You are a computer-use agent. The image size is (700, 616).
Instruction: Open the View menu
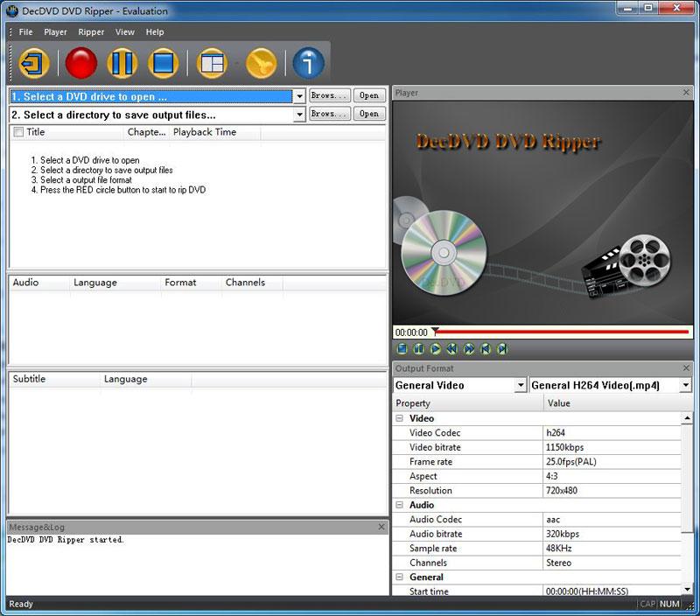pyautogui.click(x=124, y=32)
